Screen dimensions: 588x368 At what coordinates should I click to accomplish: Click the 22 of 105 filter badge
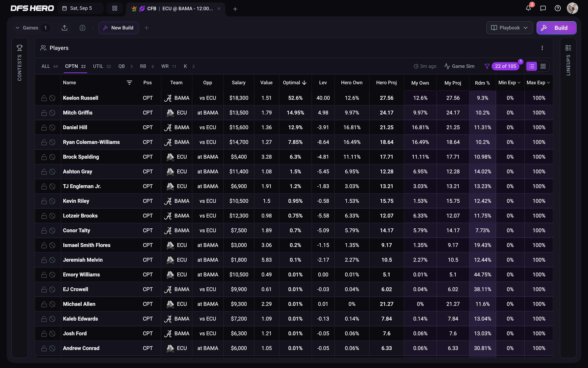click(x=505, y=66)
